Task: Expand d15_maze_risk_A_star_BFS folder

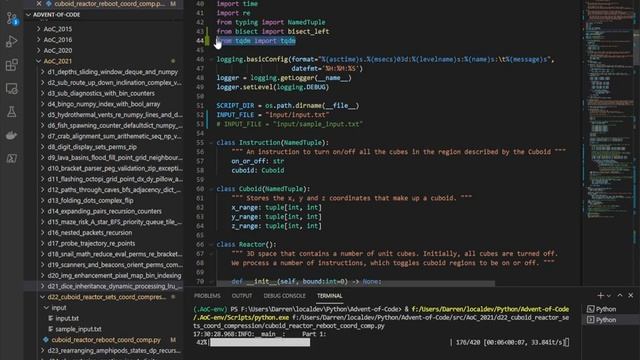Action: tap(42, 222)
